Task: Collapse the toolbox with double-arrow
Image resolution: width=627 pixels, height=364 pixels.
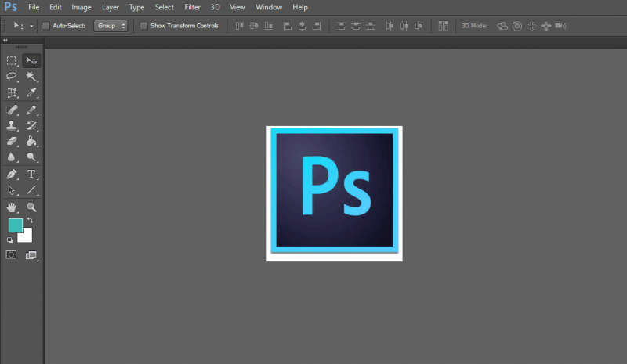Action: pyautogui.click(x=5, y=41)
